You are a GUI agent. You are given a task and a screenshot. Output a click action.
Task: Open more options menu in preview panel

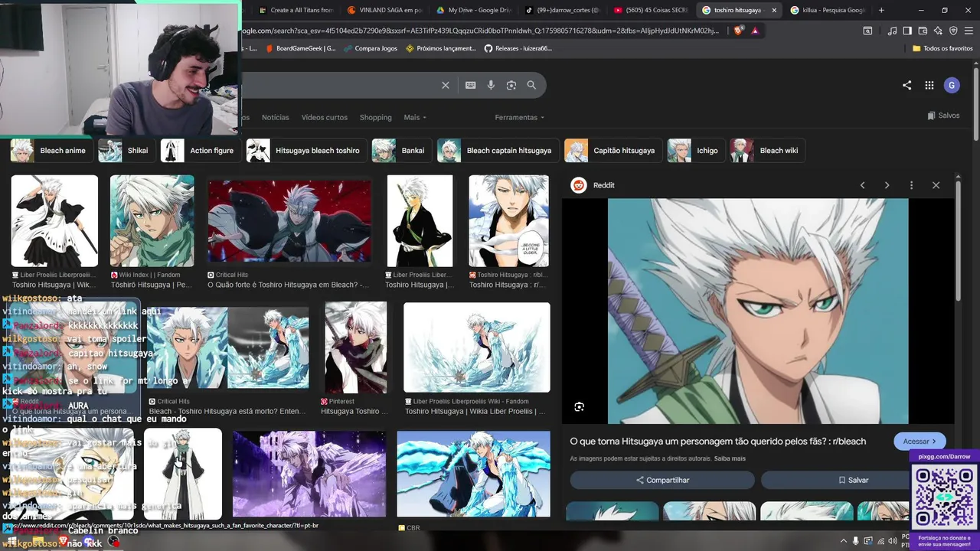(x=911, y=185)
